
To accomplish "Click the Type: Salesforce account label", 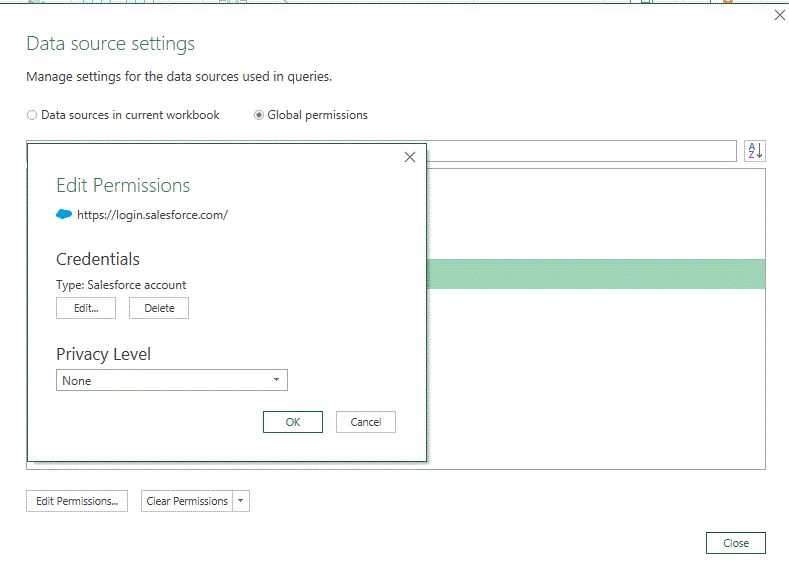I will click(x=121, y=285).
